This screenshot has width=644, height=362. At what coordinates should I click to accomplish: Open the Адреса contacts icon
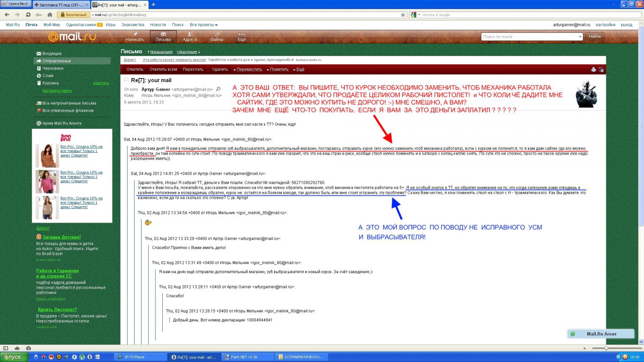pyautogui.click(x=190, y=35)
